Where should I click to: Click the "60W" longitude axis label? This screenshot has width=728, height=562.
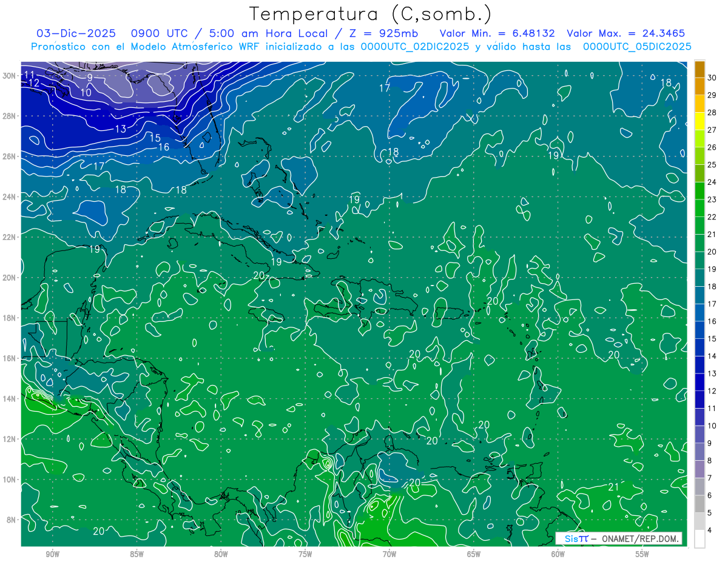[558, 554]
